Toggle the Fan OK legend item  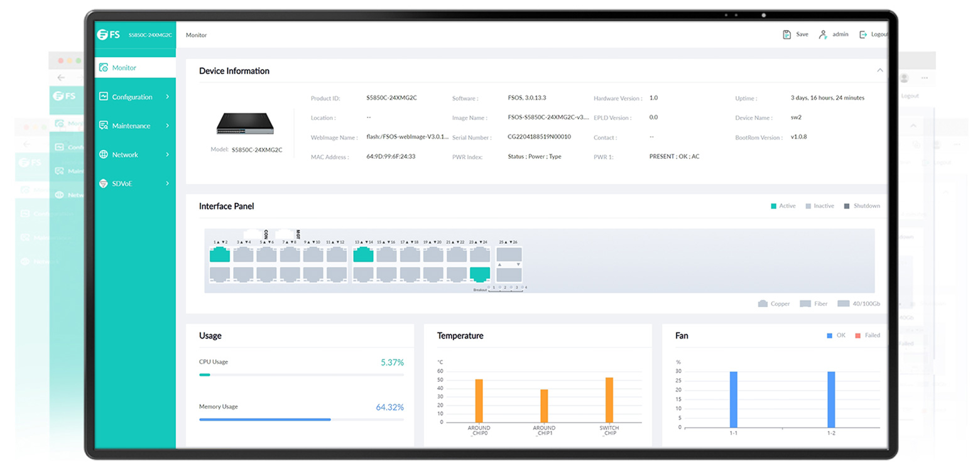coord(830,335)
